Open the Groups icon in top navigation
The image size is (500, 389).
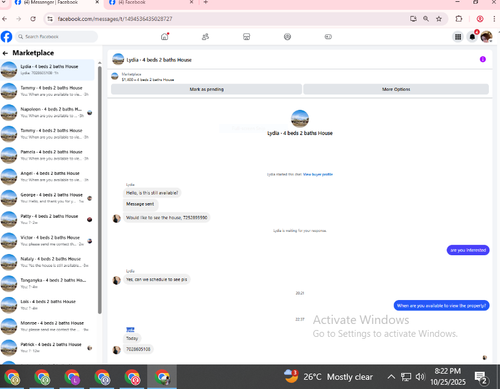pos(287,37)
